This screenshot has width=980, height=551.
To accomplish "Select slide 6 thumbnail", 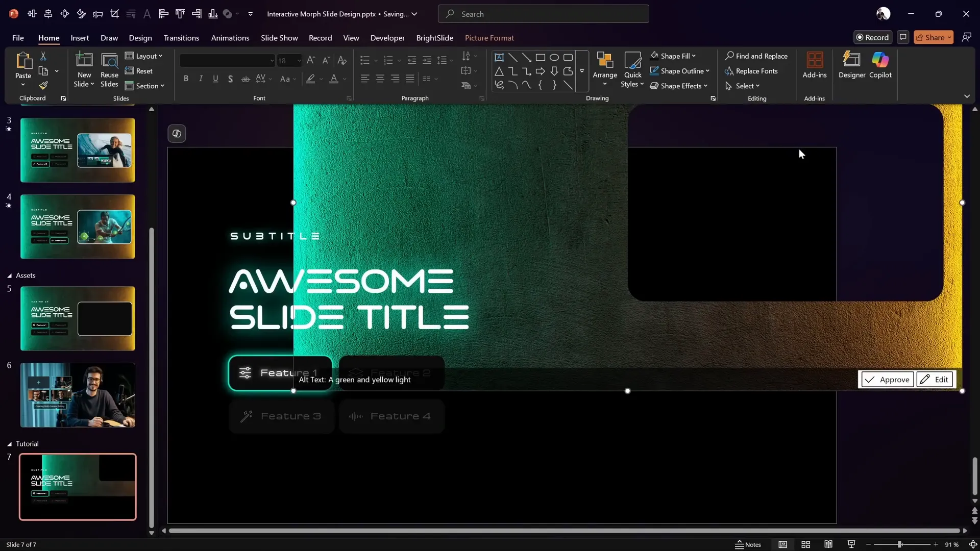I will [78, 395].
